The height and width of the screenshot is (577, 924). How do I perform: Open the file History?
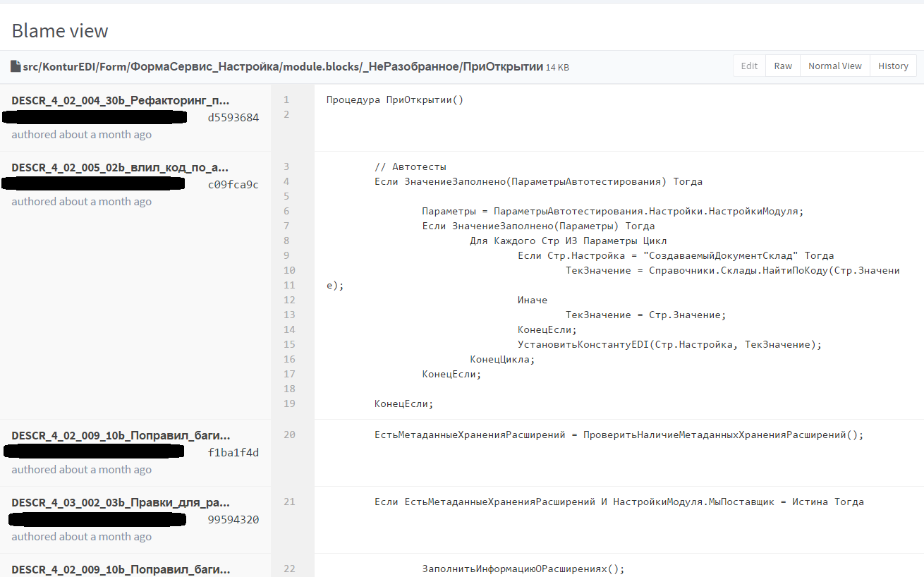click(893, 66)
